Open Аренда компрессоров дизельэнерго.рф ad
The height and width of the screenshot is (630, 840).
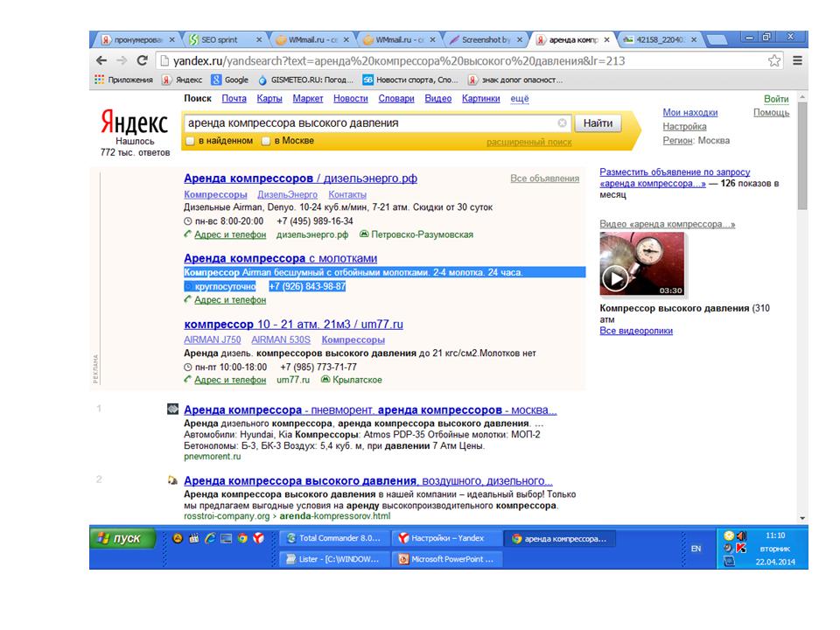(300, 178)
